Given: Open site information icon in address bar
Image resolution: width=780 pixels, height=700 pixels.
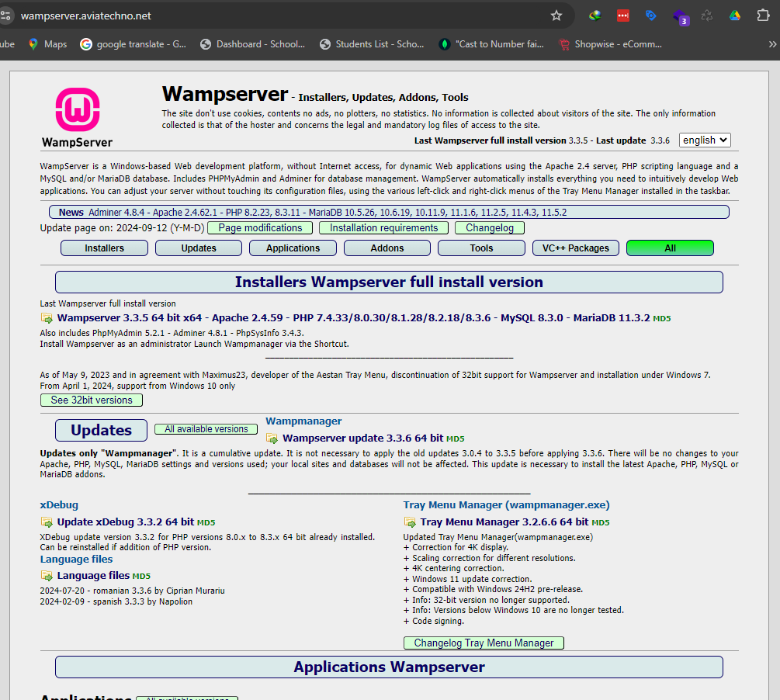Looking at the screenshot, I should pyautogui.click(x=6, y=16).
